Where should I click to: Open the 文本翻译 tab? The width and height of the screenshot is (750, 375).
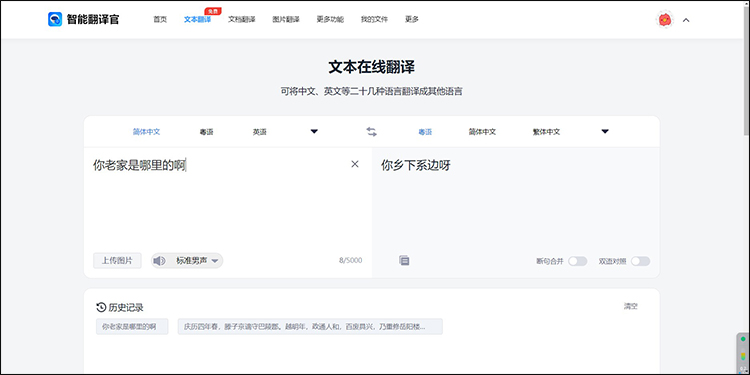point(197,20)
